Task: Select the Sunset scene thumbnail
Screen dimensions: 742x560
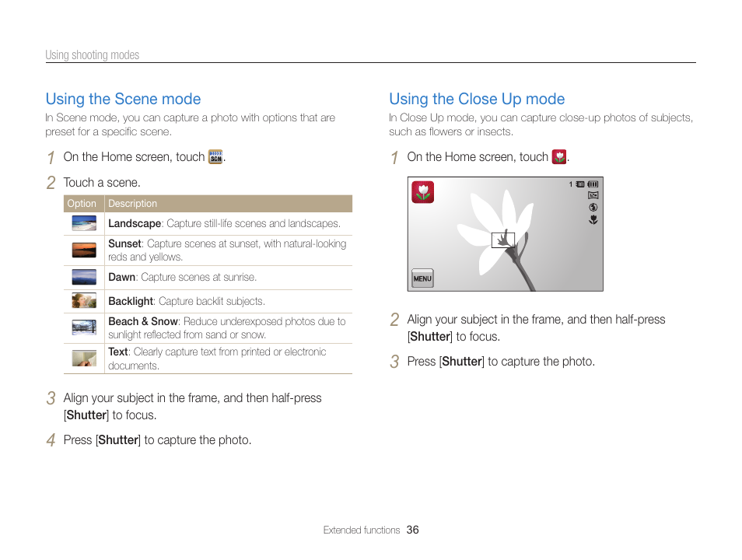Action: (x=84, y=250)
